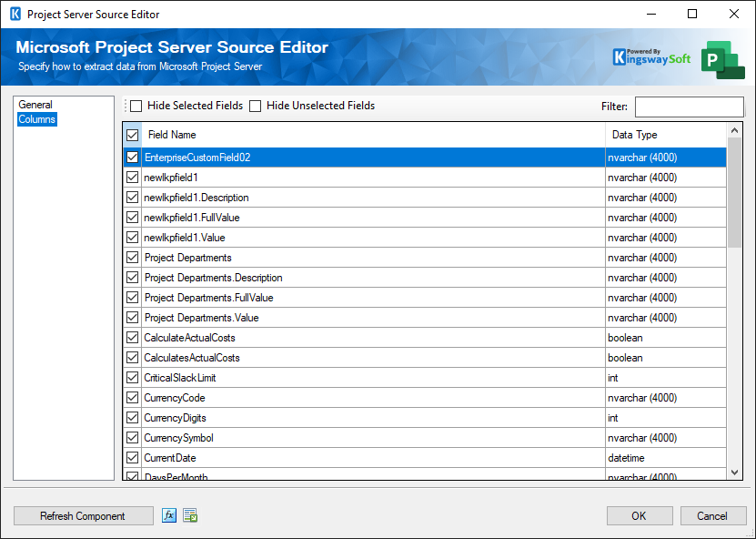This screenshot has height=539, width=756.
Task: Toggle Hide Unselected Fields checkbox
Action: [255, 106]
